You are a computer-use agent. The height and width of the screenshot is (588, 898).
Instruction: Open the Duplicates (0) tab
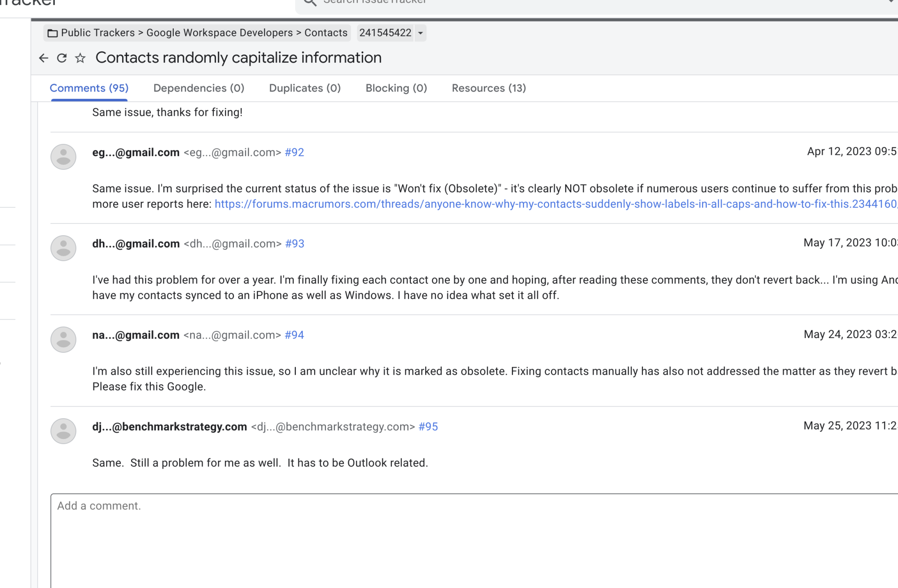(x=305, y=88)
